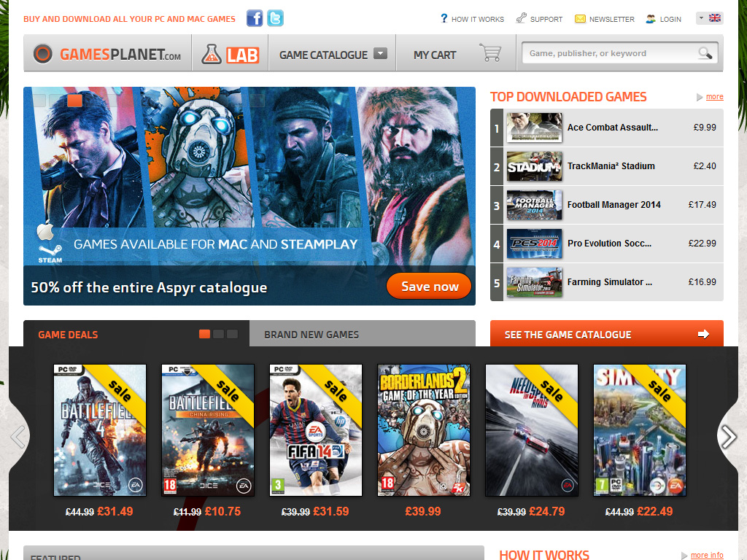This screenshot has height=560, width=747.
Task: Click the Newsletter envelope icon
Action: point(580,18)
